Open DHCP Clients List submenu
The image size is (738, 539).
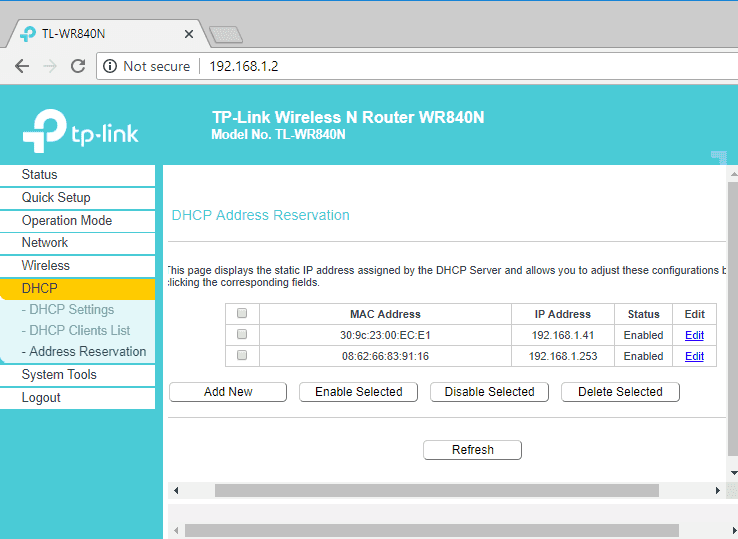pos(76,330)
